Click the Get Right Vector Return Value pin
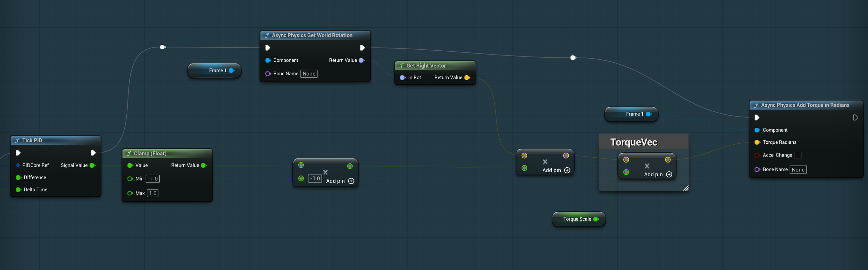The image size is (868, 270). (x=467, y=78)
